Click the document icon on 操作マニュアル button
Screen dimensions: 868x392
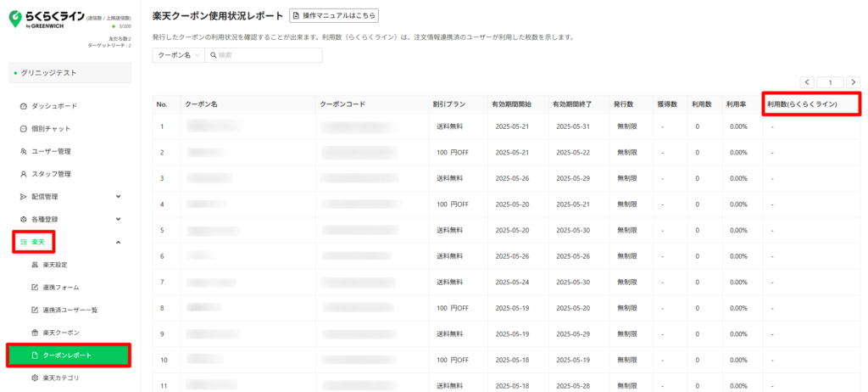[297, 15]
